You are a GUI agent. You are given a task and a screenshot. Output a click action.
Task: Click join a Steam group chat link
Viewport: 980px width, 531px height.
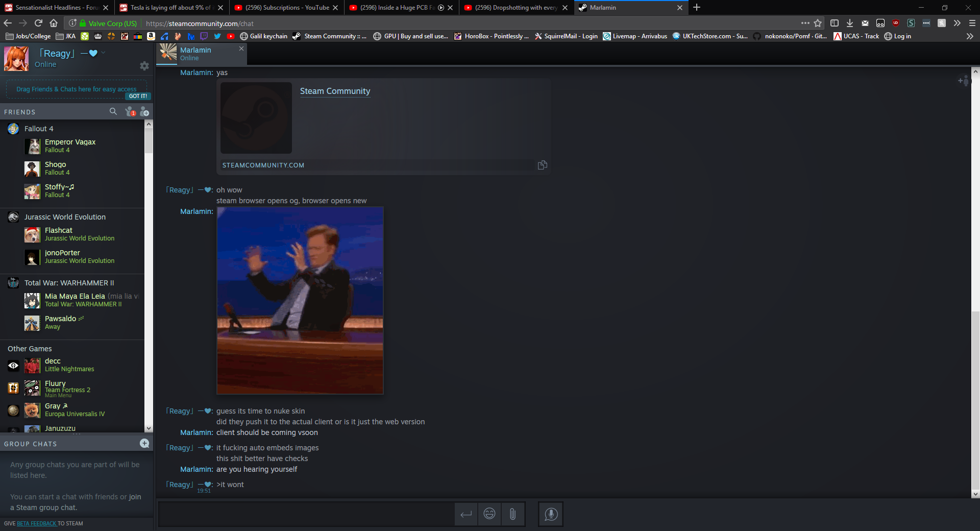click(x=135, y=497)
